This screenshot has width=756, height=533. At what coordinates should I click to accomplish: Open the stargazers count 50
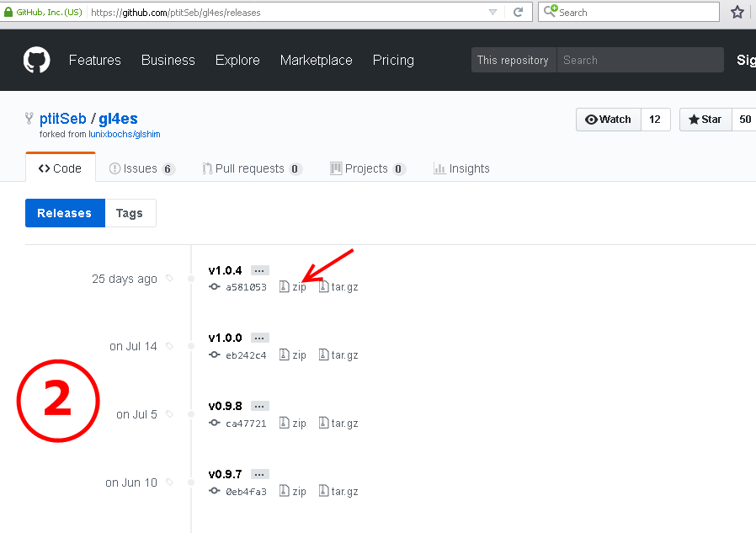pos(745,119)
